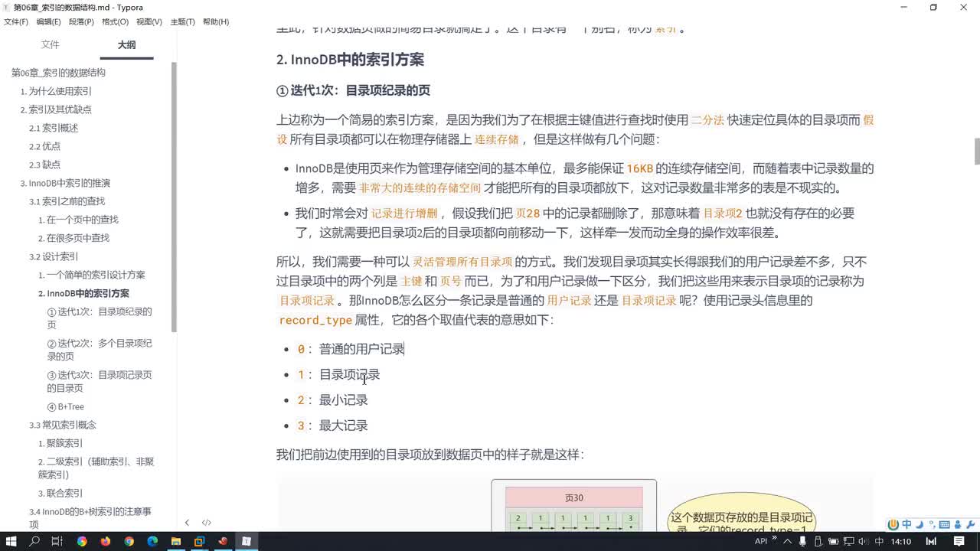Toggle Chinese input mode on floating IME bar

906,524
